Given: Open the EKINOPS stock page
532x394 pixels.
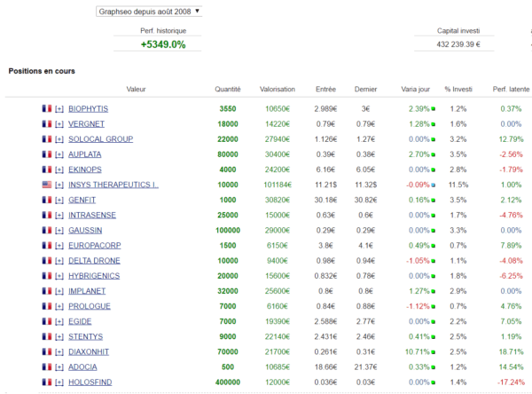Looking at the screenshot, I should tap(85, 169).
